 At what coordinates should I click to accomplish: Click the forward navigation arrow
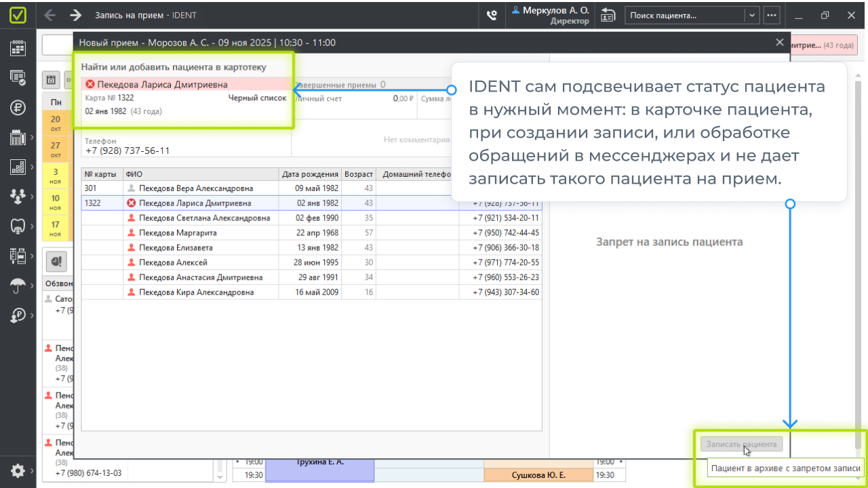pyautogui.click(x=76, y=15)
